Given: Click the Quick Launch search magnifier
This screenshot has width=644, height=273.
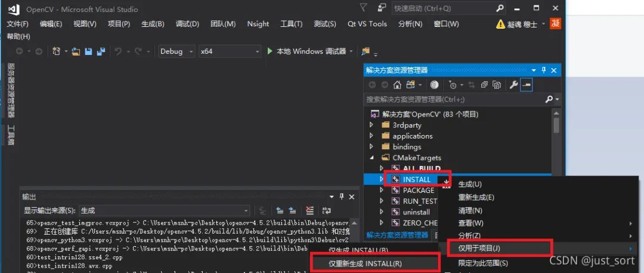Looking at the screenshot, I should coord(500,8).
